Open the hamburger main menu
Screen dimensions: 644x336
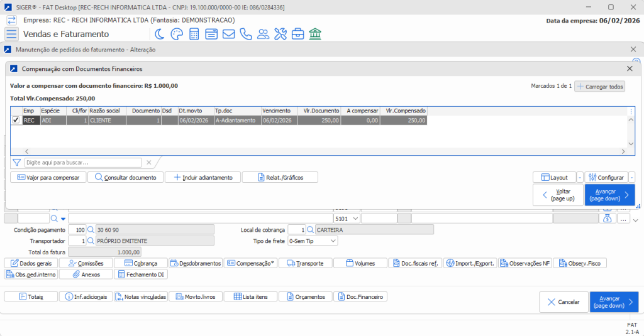click(x=11, y=34)
